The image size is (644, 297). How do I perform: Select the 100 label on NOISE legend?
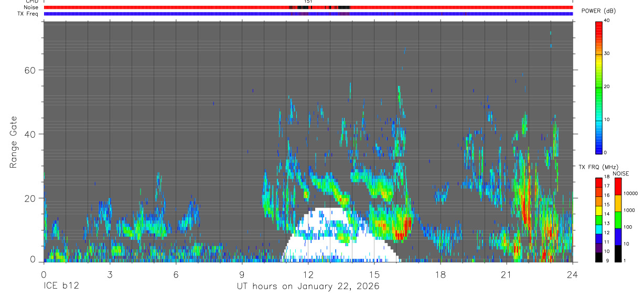[628, 227]
